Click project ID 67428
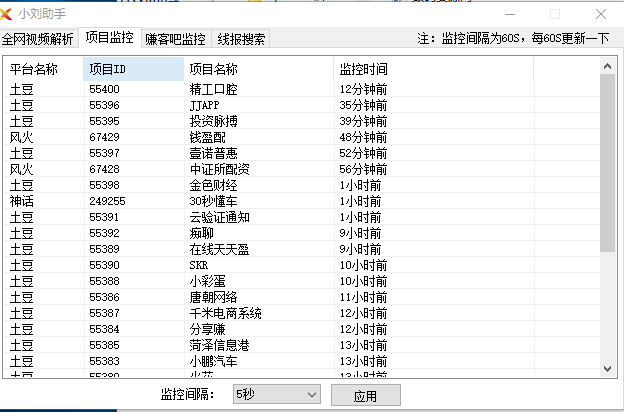Image resolution: width=624 pixels, height=412 pixels. pos(104,169)
